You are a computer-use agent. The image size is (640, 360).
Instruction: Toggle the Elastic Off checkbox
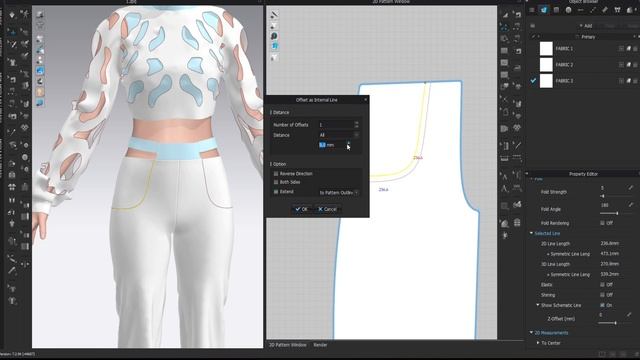[602, 284]
